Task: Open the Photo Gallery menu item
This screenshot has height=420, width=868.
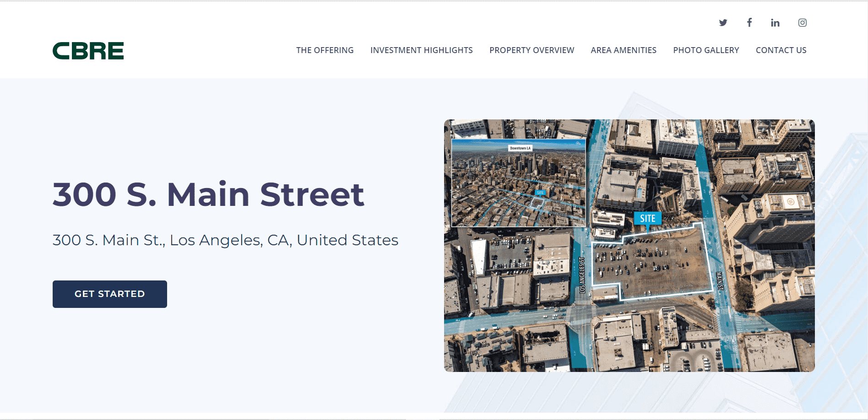Action: tap(706, 50)
